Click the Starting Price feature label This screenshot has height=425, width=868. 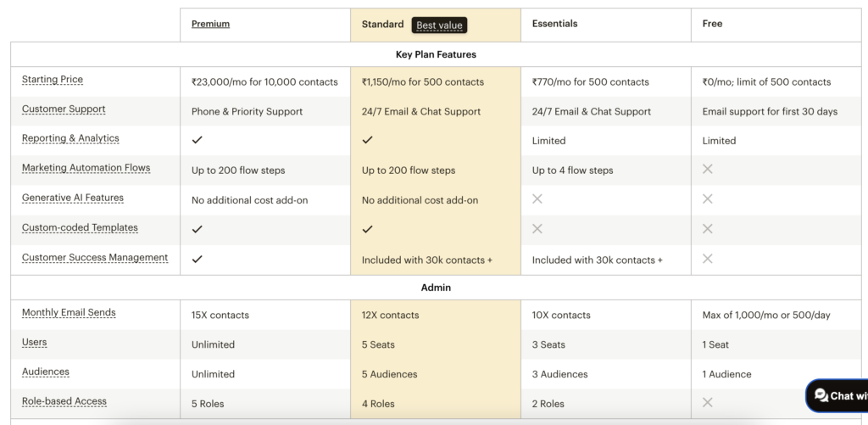[53, 80]
